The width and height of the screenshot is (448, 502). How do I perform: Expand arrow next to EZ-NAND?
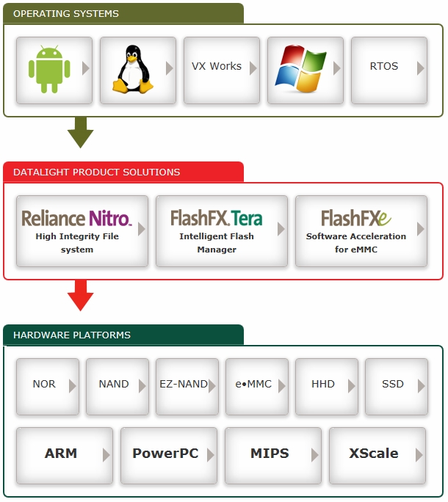coord(212,387)
